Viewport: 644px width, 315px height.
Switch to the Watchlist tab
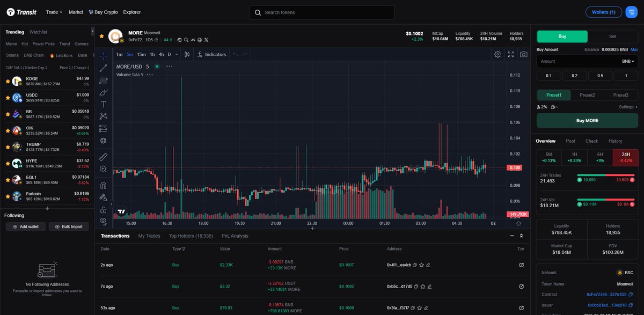(39, 32)
